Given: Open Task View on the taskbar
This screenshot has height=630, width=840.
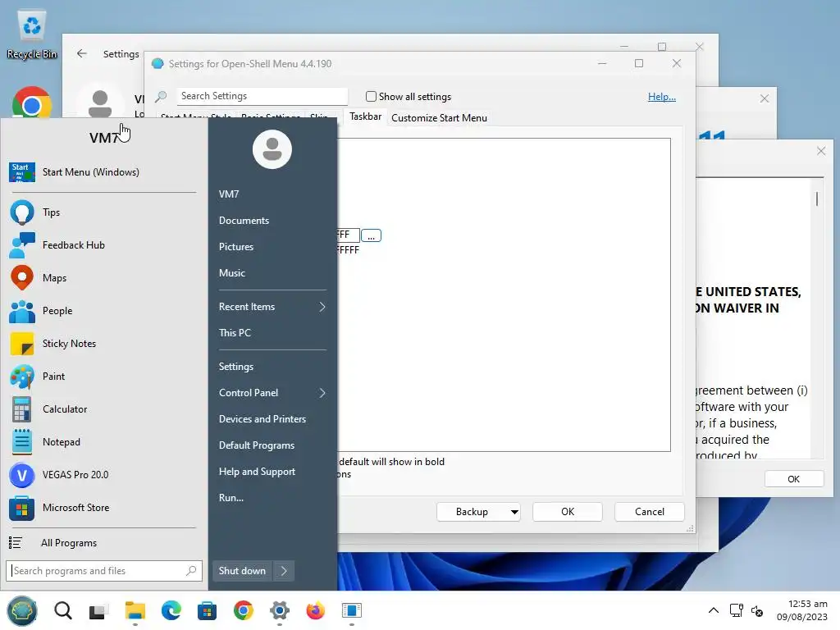Looking at the screenshot, I should 98,610.
